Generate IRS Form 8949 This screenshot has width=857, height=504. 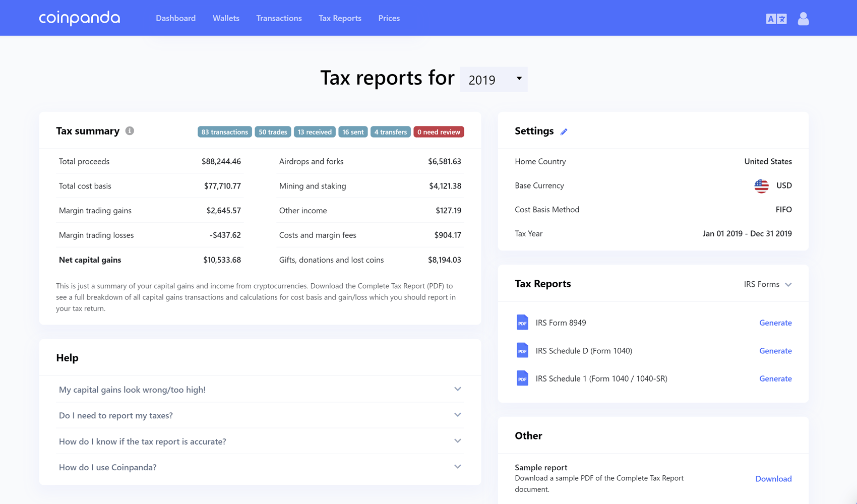pos(775,323)
